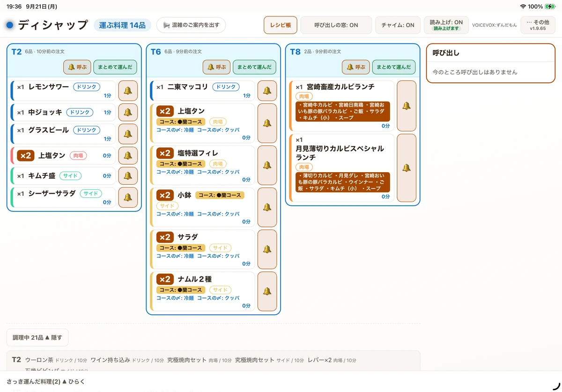Ring the bell for ナムル2種

tap(267, 291)
